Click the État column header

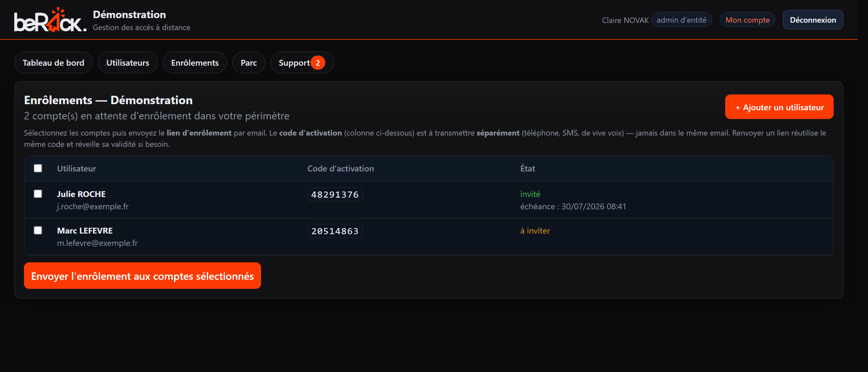pos(527,168)
